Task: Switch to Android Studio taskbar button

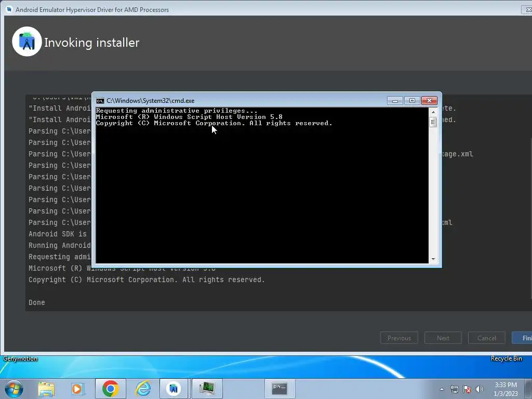Action: click(x=174, y=389)
